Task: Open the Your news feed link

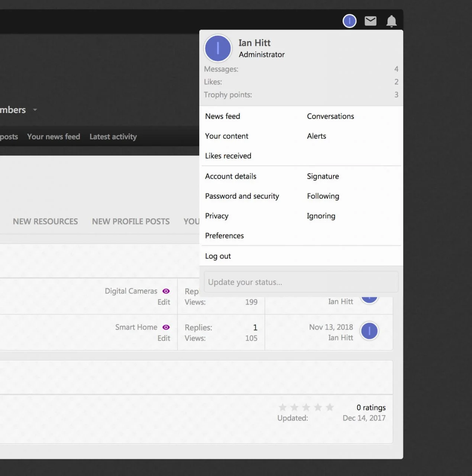Action: click(54, 137)
